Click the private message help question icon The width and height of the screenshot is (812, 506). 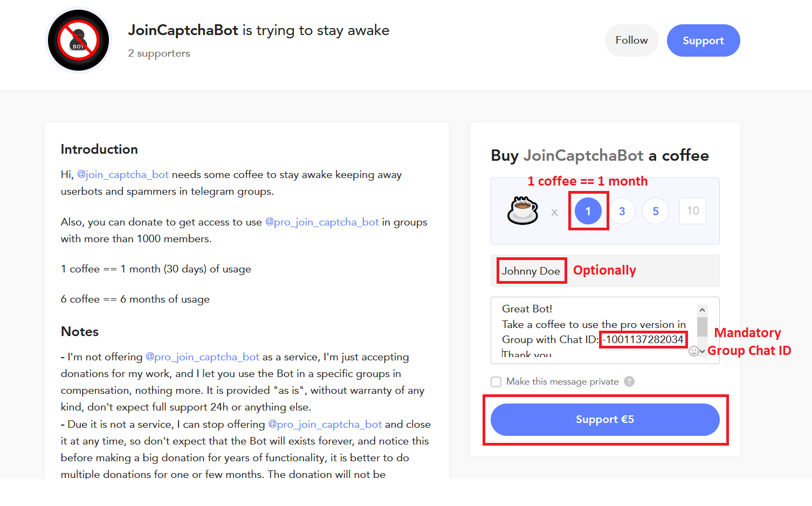629,381
